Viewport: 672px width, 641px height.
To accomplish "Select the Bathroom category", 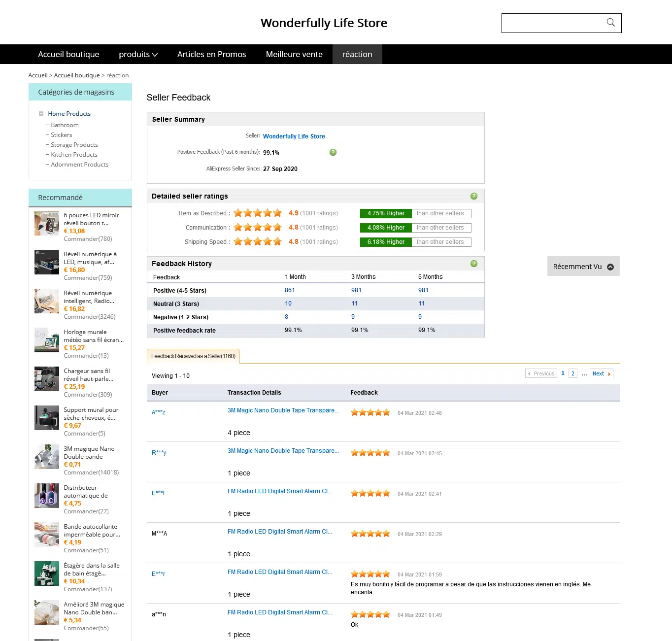I will click(x=65, y=125).
